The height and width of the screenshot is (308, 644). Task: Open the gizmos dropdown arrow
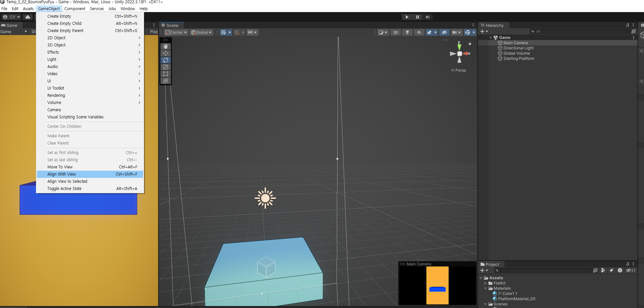[474, 32]
